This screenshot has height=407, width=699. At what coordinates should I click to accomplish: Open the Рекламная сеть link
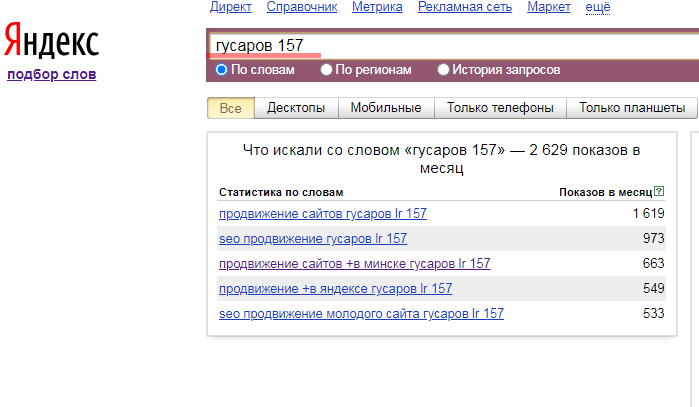click(x=465, y=7)
